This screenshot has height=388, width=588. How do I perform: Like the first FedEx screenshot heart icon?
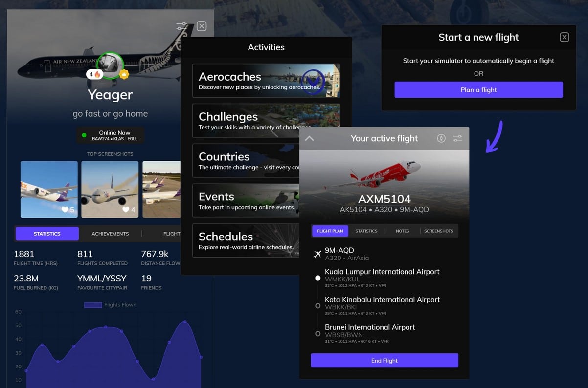[x=65, y=210]
